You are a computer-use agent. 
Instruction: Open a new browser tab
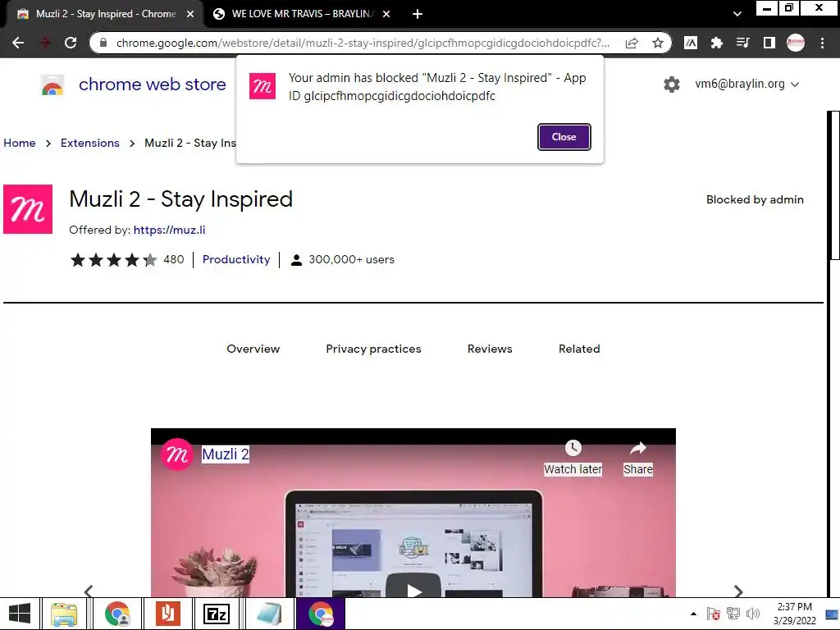click(418, 14)
